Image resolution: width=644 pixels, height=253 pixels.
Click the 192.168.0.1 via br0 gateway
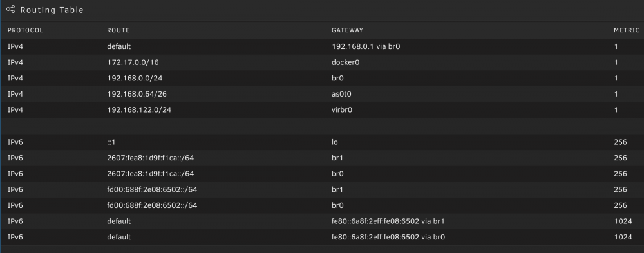click(x=366, y=47)
